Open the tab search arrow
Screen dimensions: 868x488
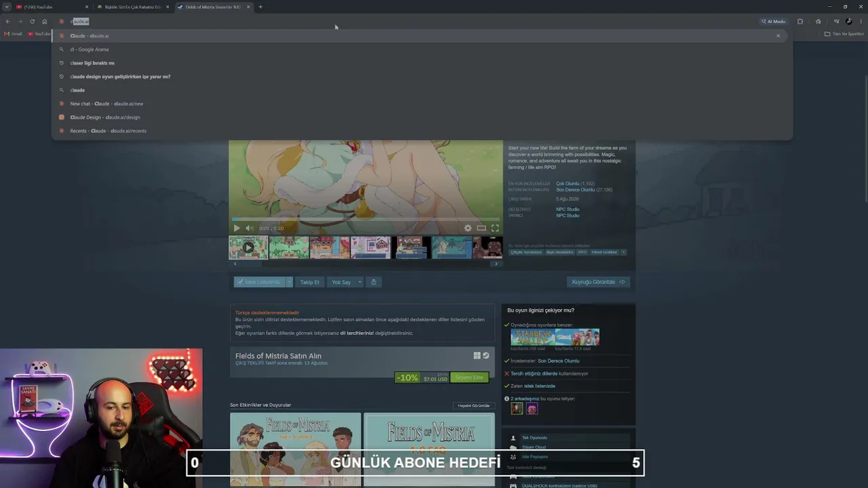click(7, 7)
